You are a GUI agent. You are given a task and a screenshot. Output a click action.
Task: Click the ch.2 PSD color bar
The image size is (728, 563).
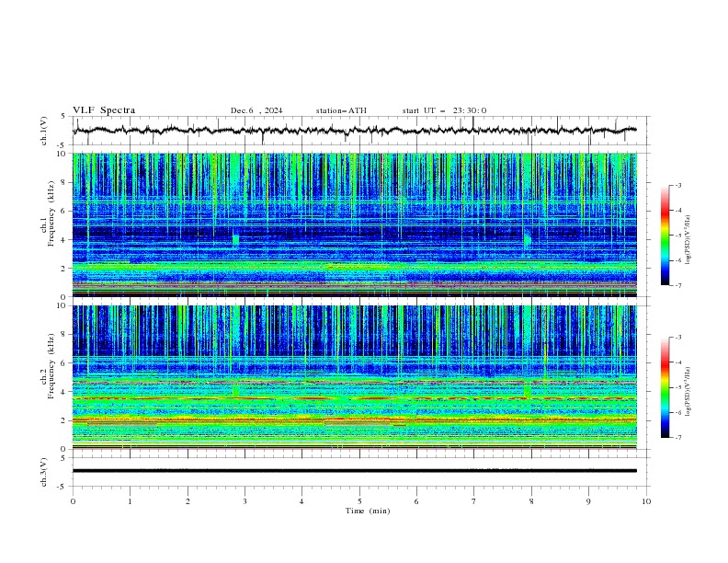pos(665,387)
